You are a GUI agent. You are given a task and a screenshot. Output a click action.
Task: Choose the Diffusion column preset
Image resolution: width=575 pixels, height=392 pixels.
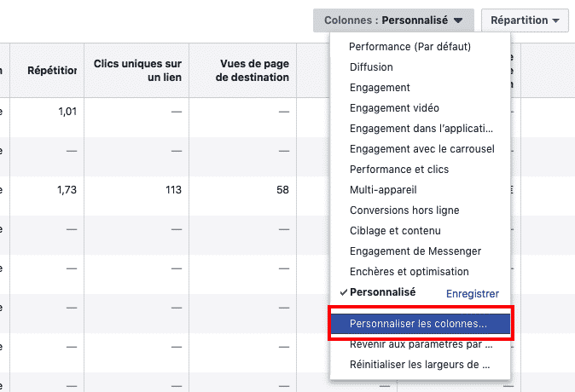pos(371,67)
